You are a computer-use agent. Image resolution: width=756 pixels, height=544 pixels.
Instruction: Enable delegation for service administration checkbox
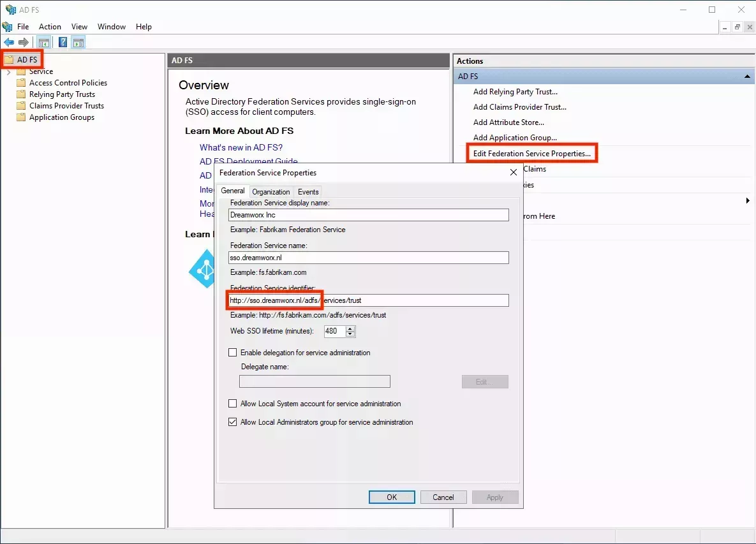tap(233, 353)
